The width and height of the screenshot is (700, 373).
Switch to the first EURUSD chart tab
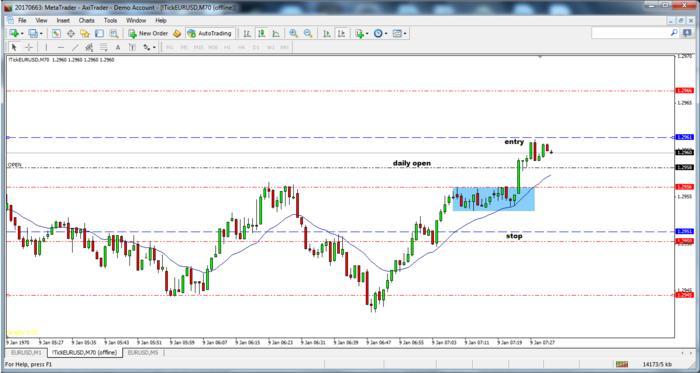point(25,352)
